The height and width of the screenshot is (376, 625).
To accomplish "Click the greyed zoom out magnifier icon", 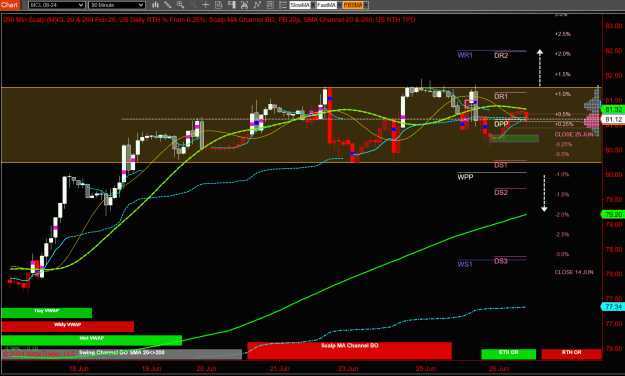I will click(x=193, y=5).
